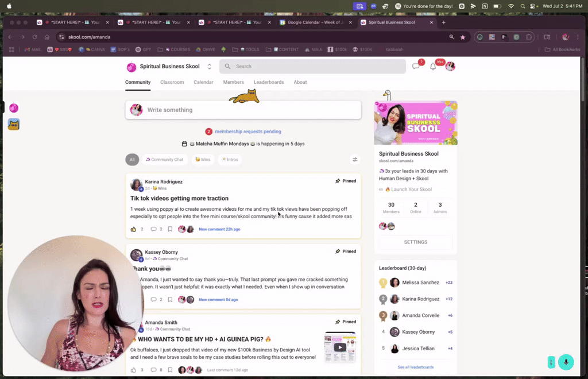Open the TOOLS bookmark folder
Viewport: 588px width, 379px height.
(246, 49)
